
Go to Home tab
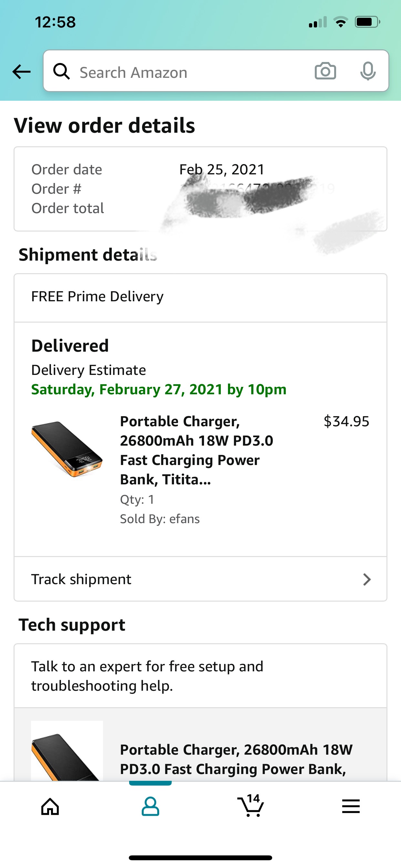click(x=50, y=807)
